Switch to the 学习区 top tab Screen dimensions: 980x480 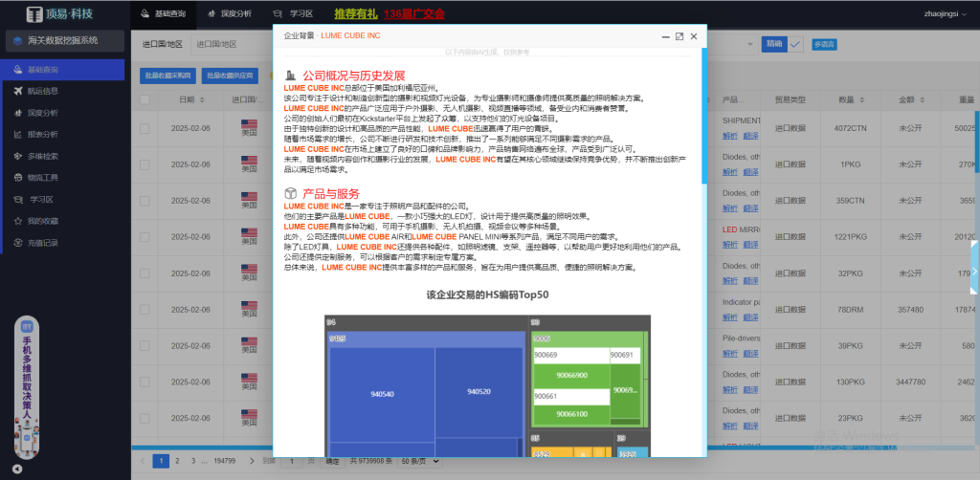pyautogui.click(x=293, y=14)
